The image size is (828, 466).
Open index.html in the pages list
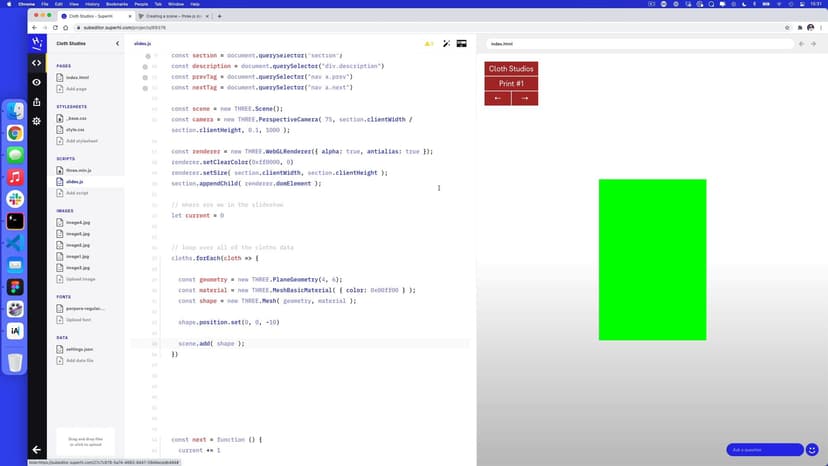tap(77, 77)
